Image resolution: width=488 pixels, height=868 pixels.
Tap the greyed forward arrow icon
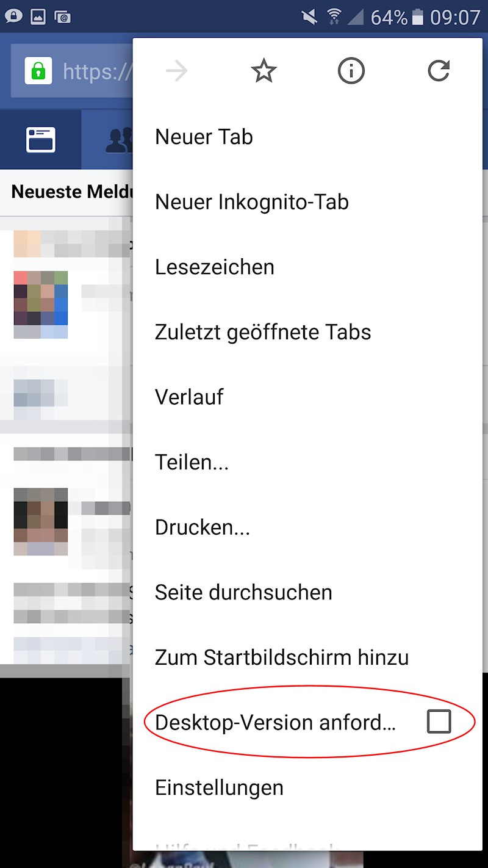pyautogui.click(x=177, y=71)
